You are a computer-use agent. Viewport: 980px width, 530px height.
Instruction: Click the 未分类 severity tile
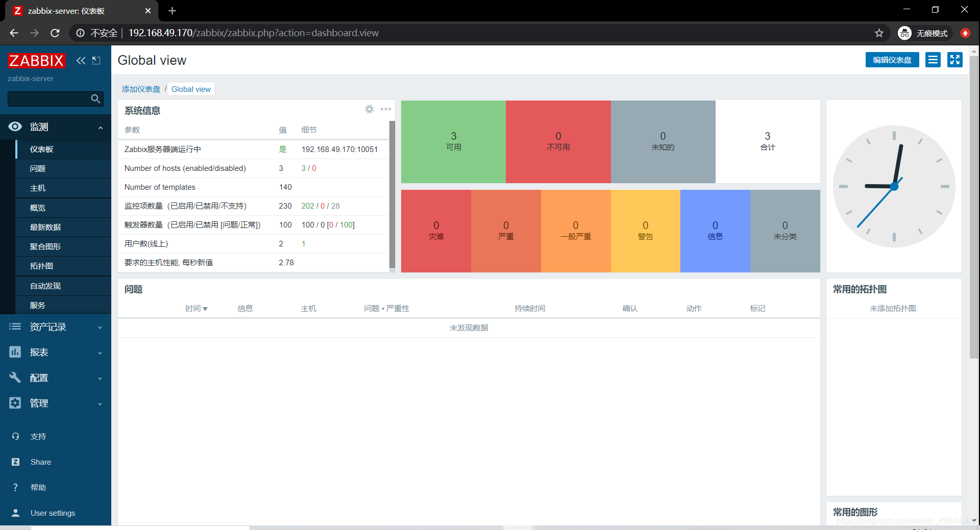[x=785, y=231]
